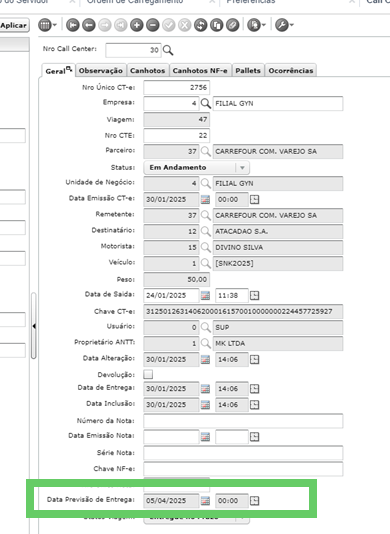Focus the Série Nota field
390x534 pixels.
click(x=243, y=453)
